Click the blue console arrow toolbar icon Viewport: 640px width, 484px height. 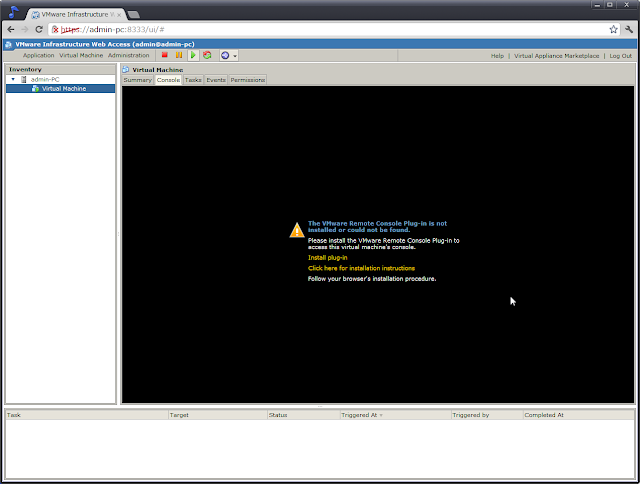pos(225,56)
